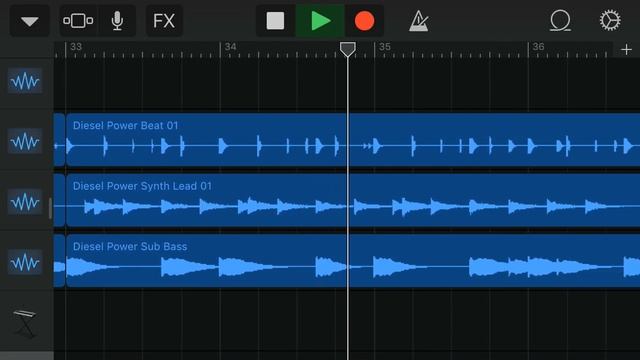Select the empty first audio track header
This screenshot has width=640, height=360.
[25, 81]
